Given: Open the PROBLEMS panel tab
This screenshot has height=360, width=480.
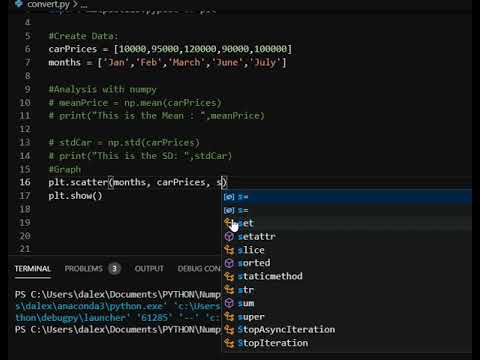Looking at the screenshot, I should [x=84, y=269].
